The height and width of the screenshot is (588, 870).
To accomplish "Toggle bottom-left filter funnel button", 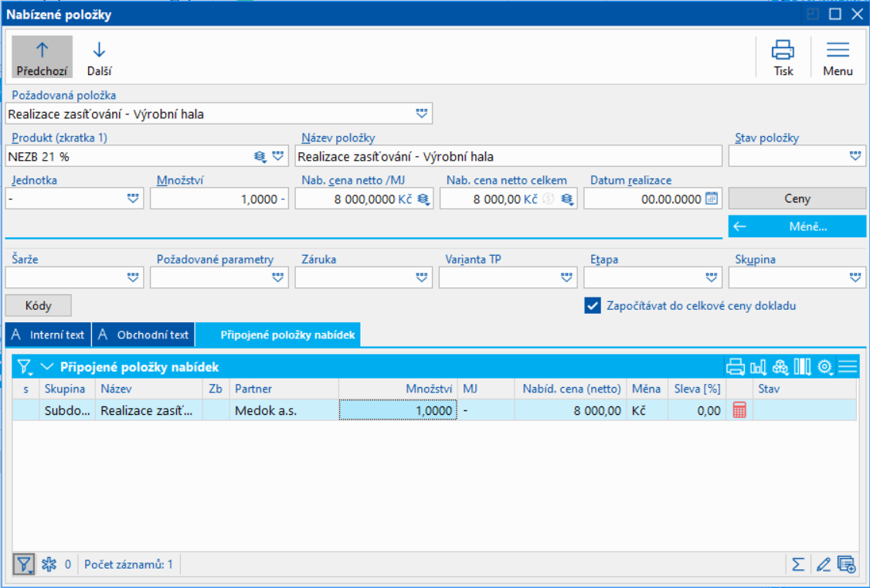I will click(23, 565).
